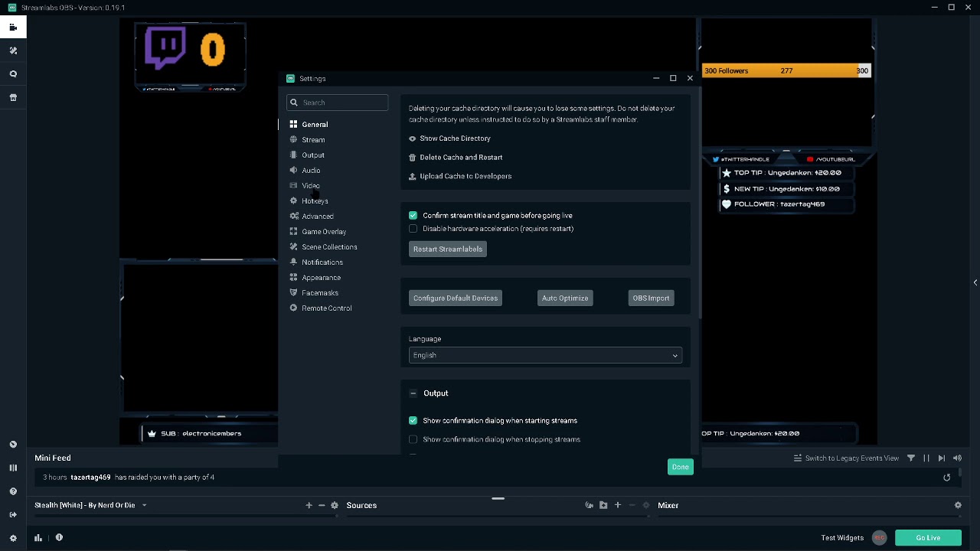Image resolution: width=980 pixels, height=551 pixels.
Task: Click the 300 Followers goal bar in preview
Action: pos(786,71)
